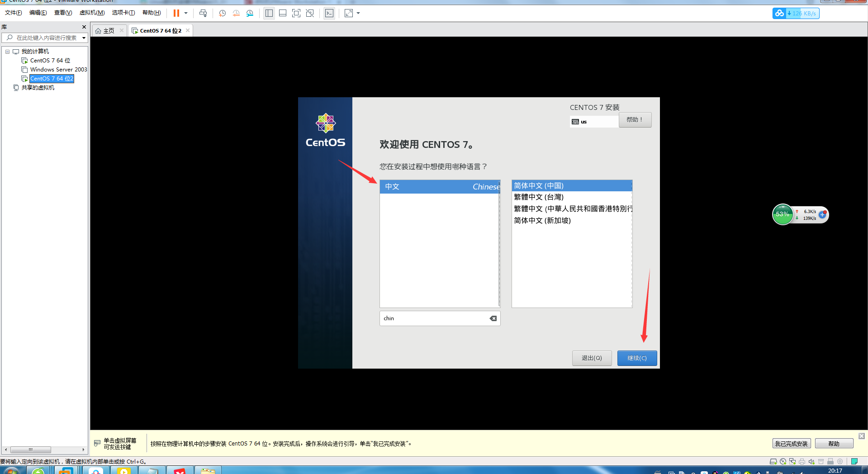Select 繁體中文 (台灣) locale
This screenshot has height=474, width=868.
click(572, 197)
